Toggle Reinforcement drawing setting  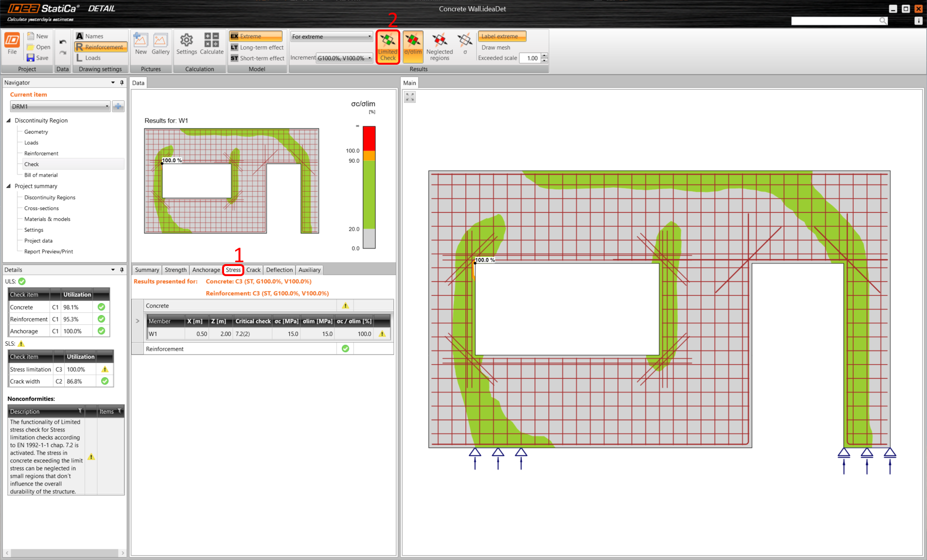[x=101, y=47]
